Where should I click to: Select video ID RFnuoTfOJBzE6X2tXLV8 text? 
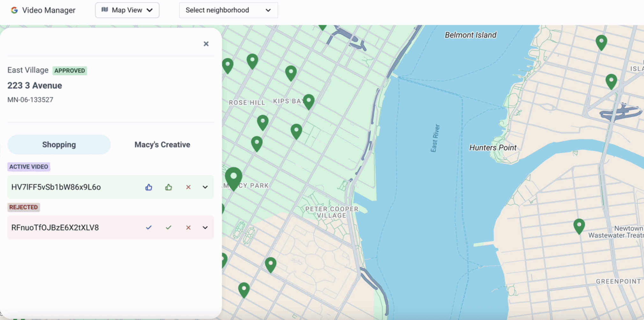pos(55,228)
